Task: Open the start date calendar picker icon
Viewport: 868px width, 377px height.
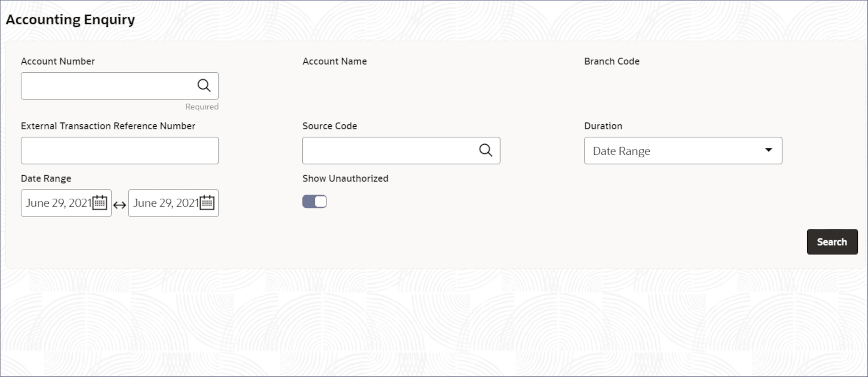Action: pos(100,203)
